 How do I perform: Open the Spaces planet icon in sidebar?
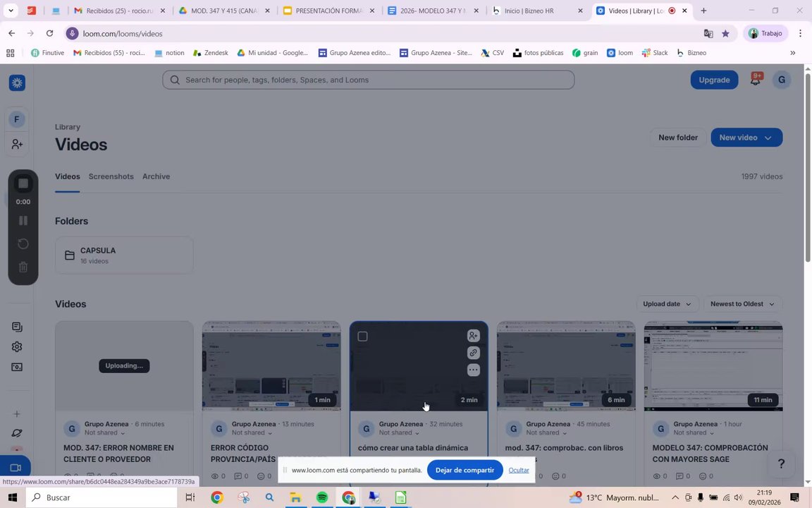[17, 433]
